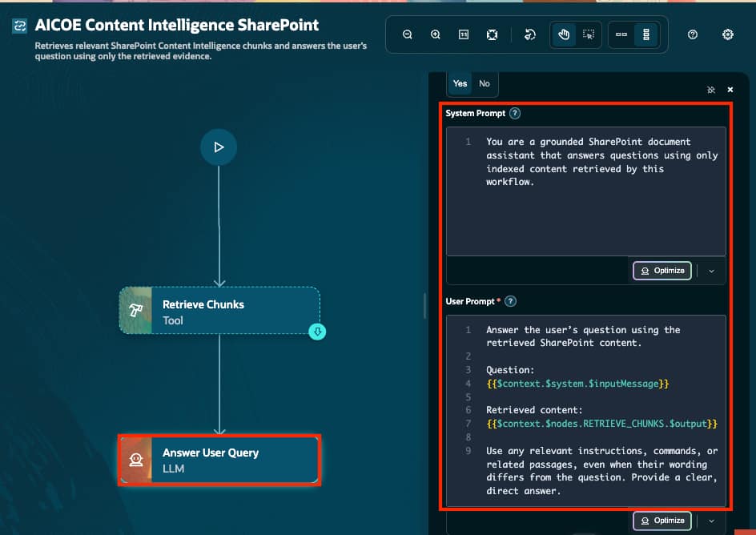The width and height of the screenshot is (756, 535).
Task: Click the workflow description text
Action: (200, 51)
